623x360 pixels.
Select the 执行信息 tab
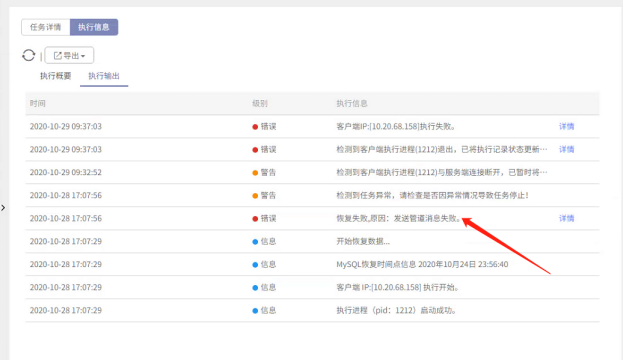click(94, 27)
